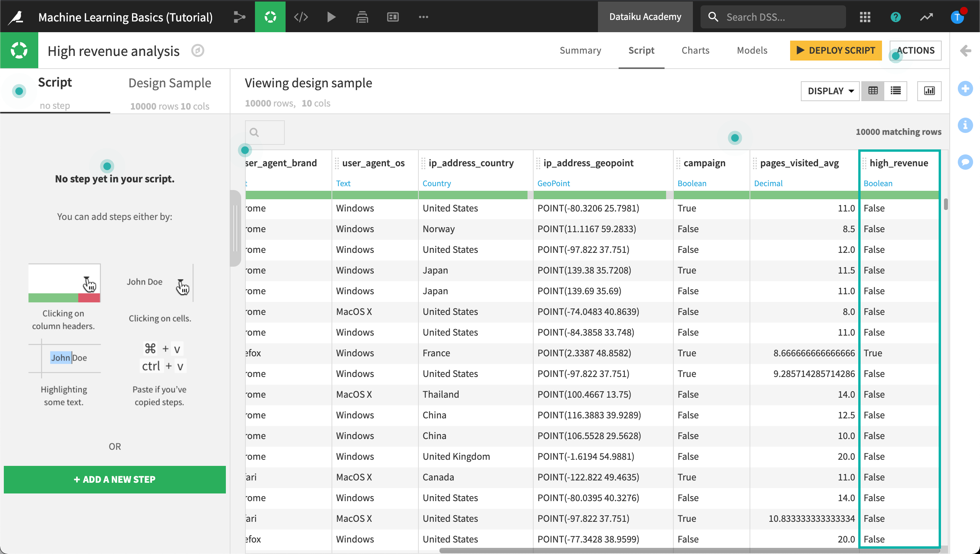Change the Boolean meaning of high_revenue
The image size is (980, 554).
(878, 184)
